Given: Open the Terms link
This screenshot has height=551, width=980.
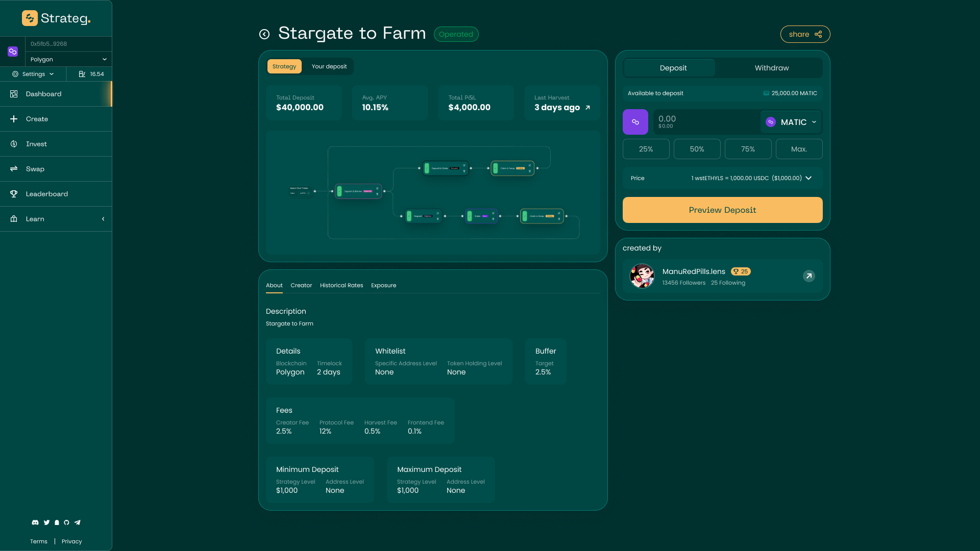Looking at the screenshot, I should pyautogui.click(x=38, y=541).
